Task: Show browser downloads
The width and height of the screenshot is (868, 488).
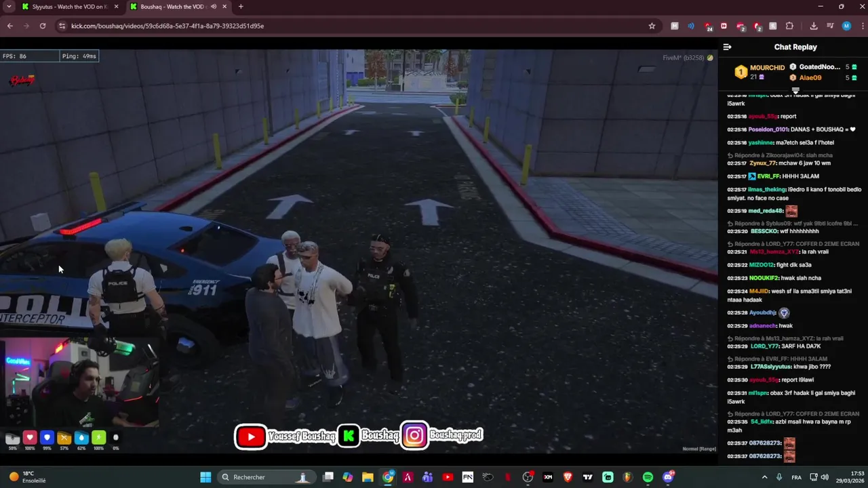Action: 814,26
